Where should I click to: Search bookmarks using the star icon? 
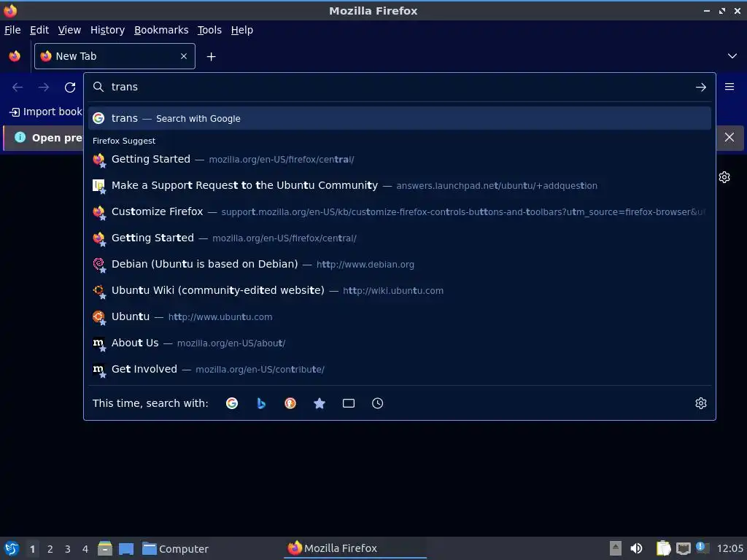320,403
